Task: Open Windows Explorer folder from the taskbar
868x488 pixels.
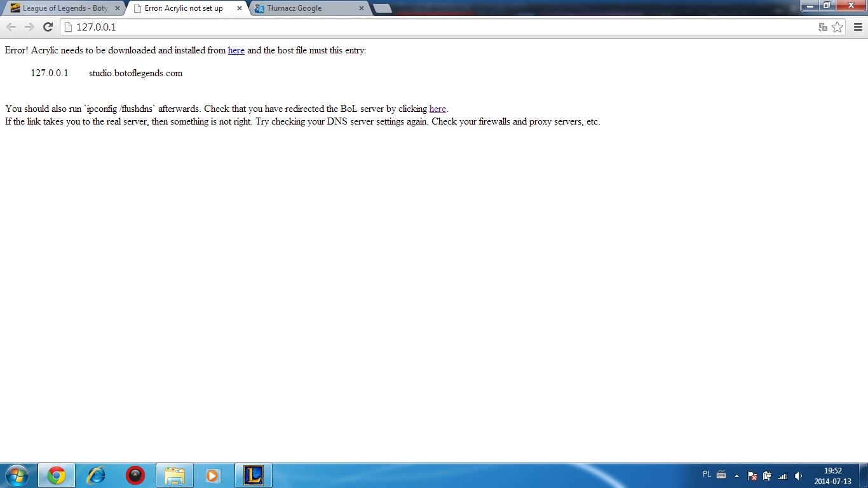Action: click(175, 475)
